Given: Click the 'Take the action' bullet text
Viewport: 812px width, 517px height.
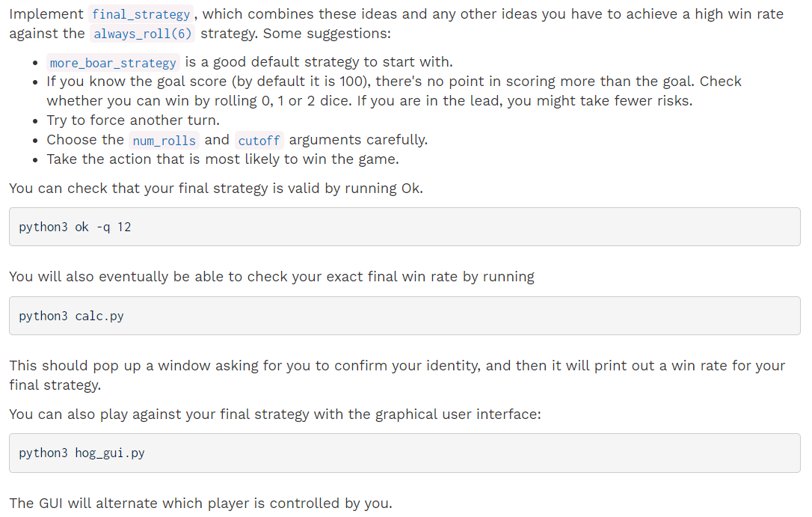Looking at the screenshot, I should pos(223,159).
